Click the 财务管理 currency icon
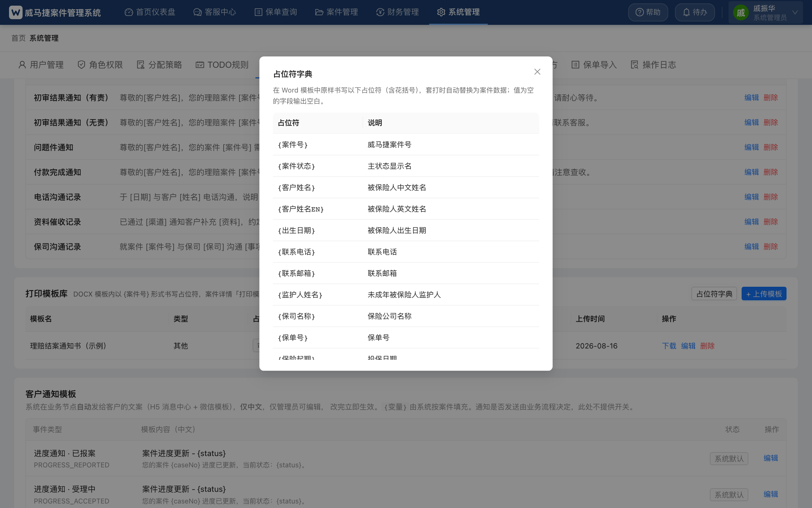Screen dimensions: 812x508 point(380,12)
